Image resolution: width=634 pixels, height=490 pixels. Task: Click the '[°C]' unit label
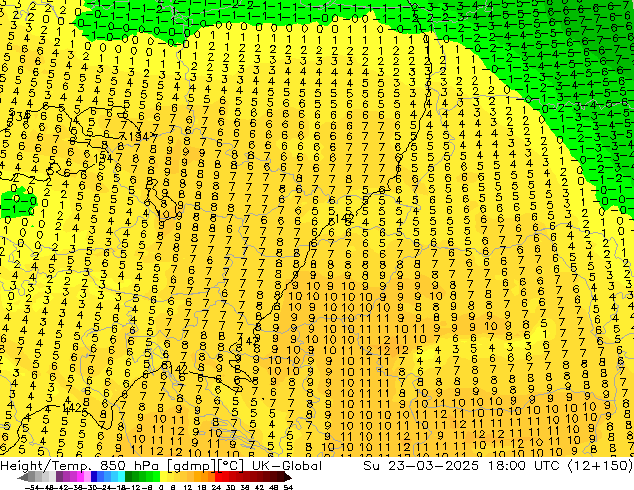tap(230, 466)
